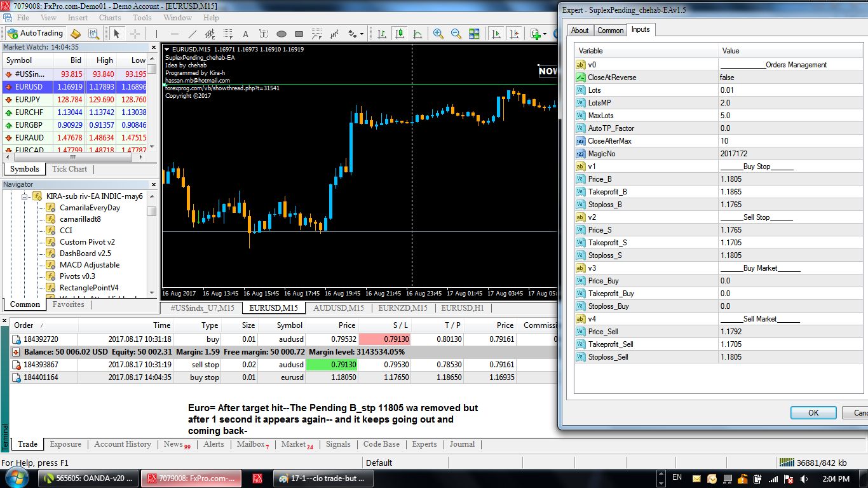Open the Tools menu
The height and width of the screenshot is (488, 868).
[x=142, y=18]
